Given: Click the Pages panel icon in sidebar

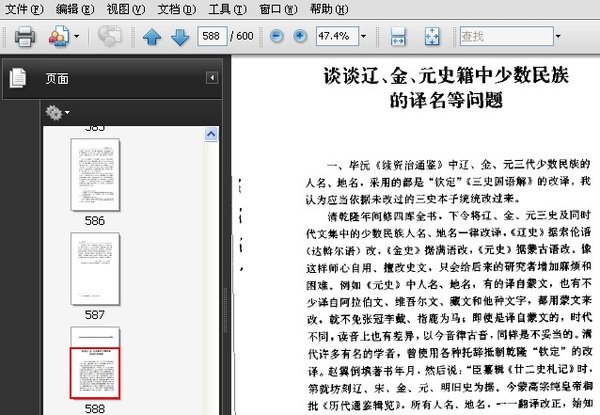Looking at the screenshot, I should point(17,78).
